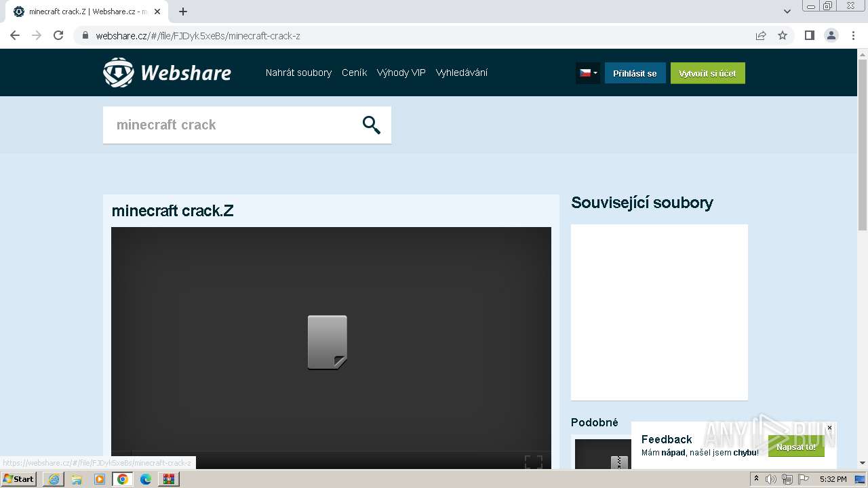Close the Feedback popup

[x=829, y=428]
